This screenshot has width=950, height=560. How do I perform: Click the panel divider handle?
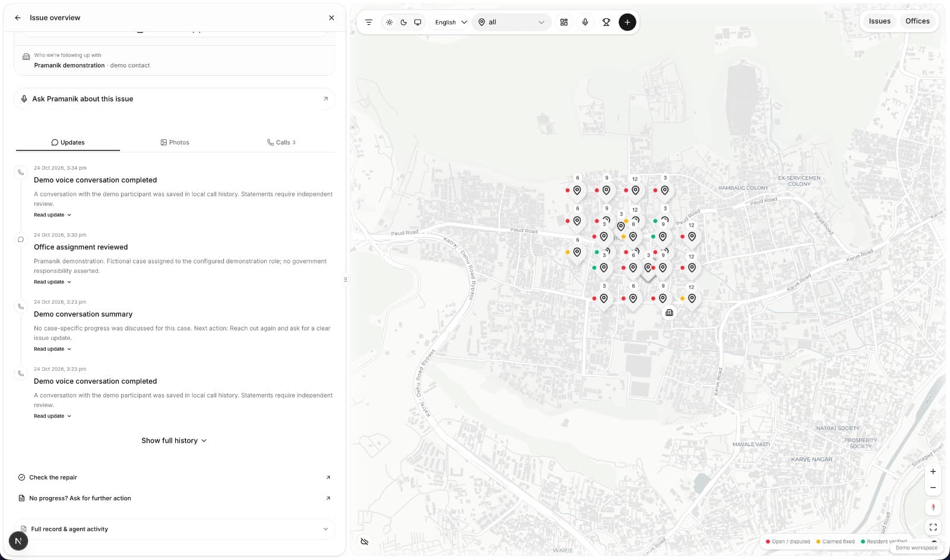(x=346, y=279)
